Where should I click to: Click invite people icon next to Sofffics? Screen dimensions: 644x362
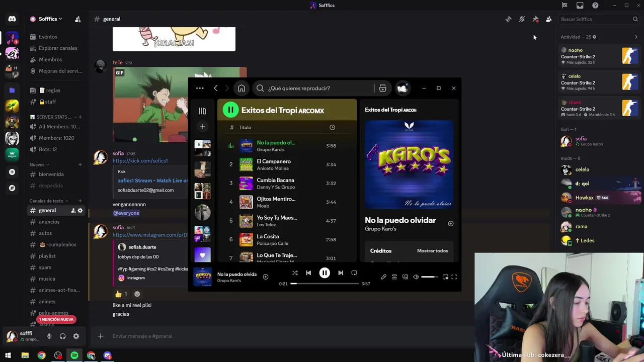click(78, 19)
